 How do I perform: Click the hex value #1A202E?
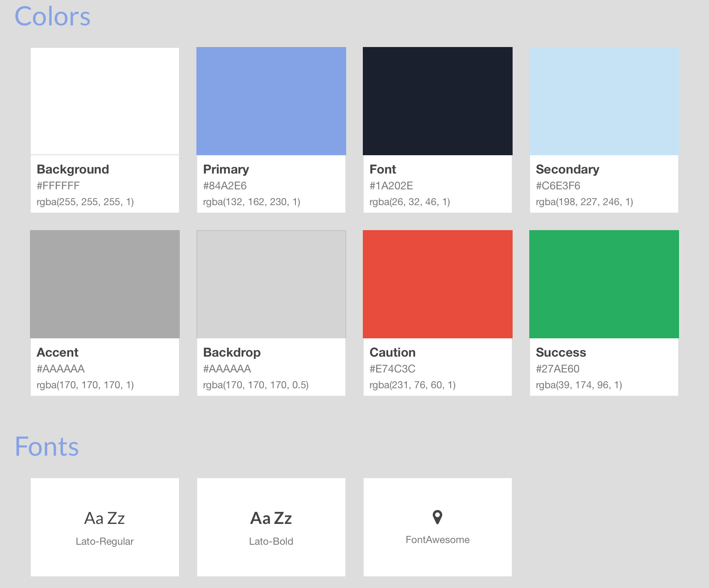[391, 186]
